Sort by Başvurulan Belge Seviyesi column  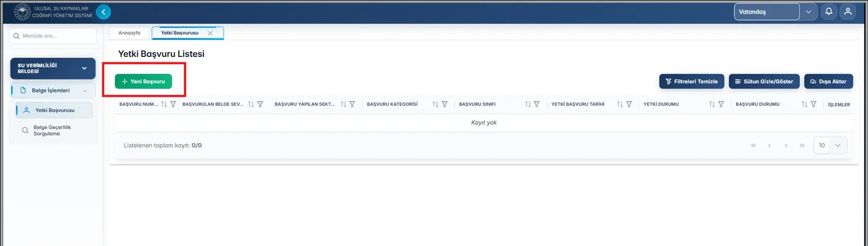(x=252, y=105)
